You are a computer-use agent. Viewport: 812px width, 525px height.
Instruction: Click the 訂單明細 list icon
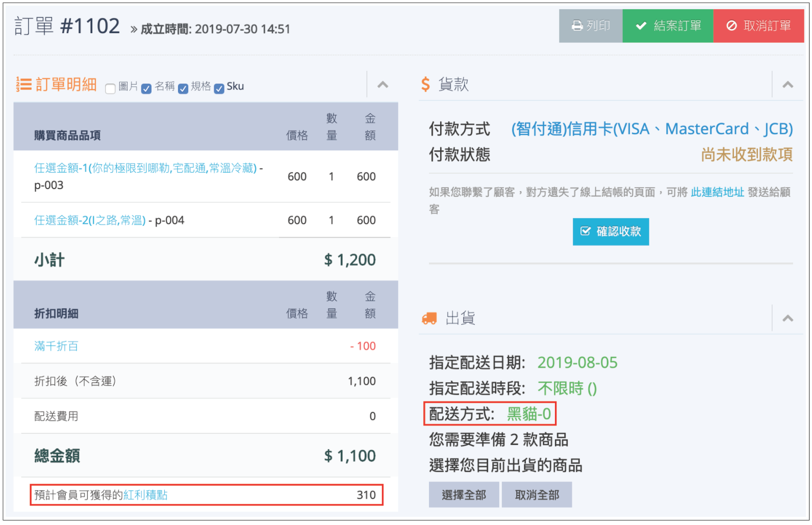pyautogui.click(x=23, y=84)
